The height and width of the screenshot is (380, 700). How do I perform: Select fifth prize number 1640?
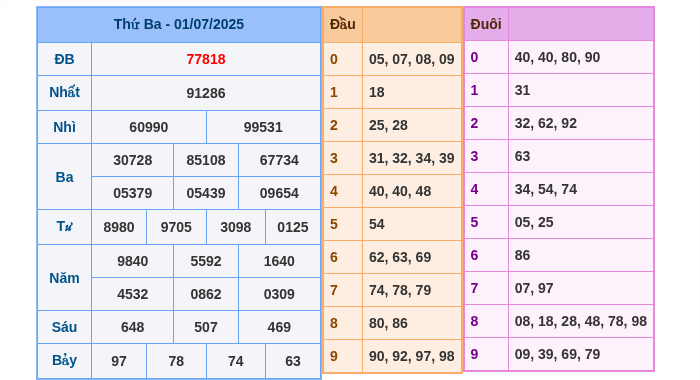pyautogui.click(x=279, y=261)
